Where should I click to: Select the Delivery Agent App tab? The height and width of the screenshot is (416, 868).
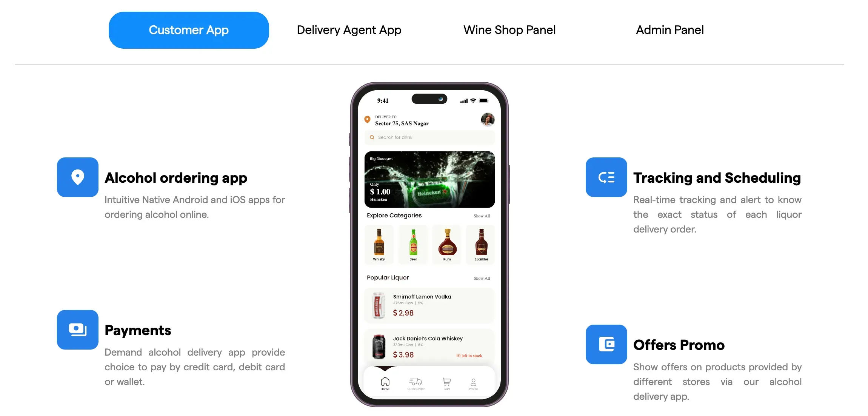(349, 29)
